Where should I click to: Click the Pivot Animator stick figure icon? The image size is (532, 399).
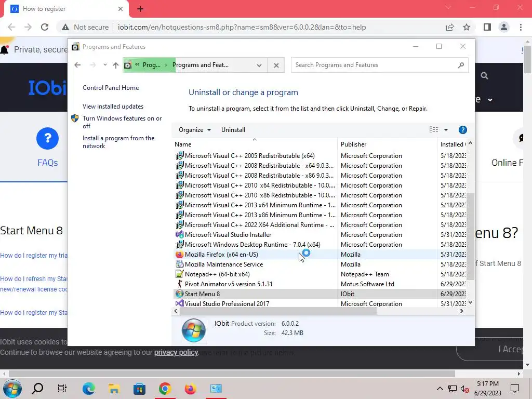pyautogui.click(x=179, y=284)
